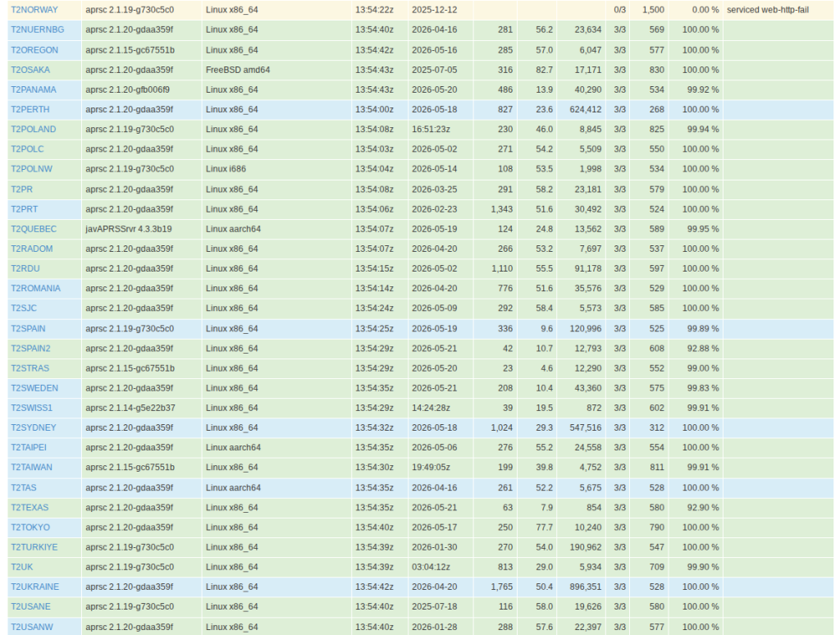Open the T2UK server link

click(21, 567)
